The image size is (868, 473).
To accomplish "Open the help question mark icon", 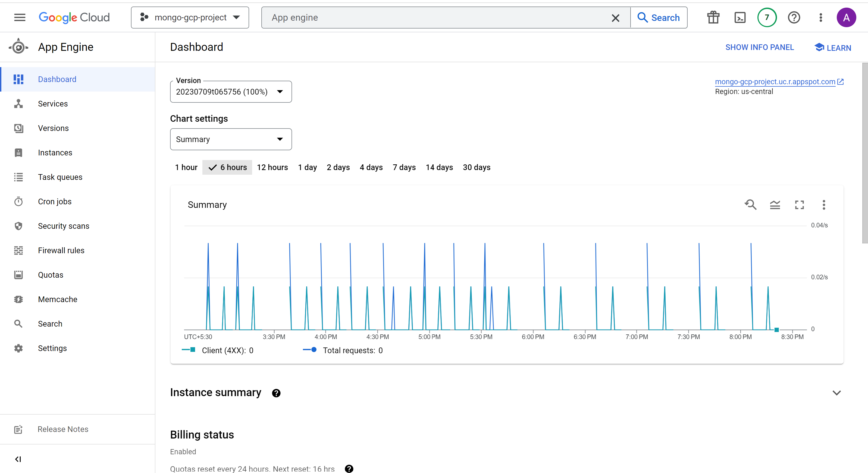I will [x=794, y=17].
